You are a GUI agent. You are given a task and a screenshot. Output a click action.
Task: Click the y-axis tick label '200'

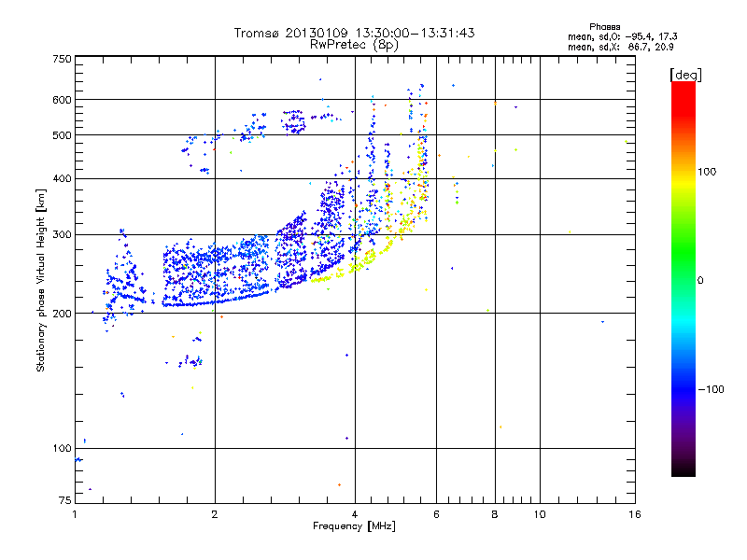63,314
